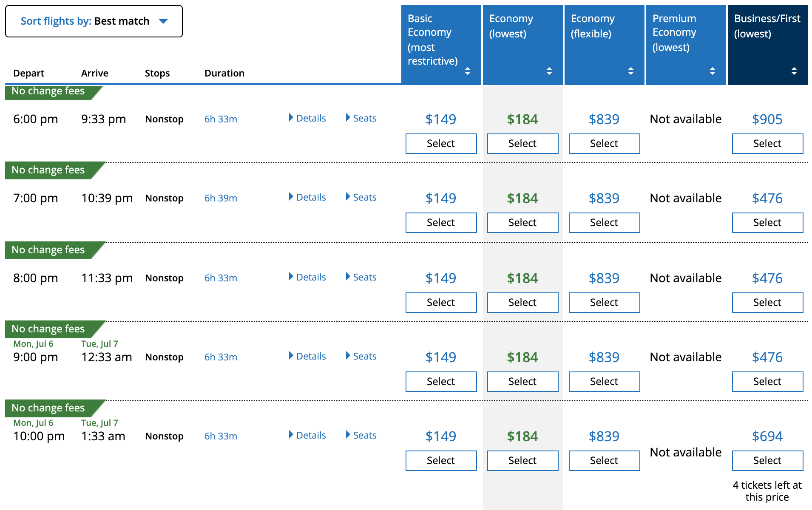This screenshot has width=812, height=510.
Task: Click the Depart column heading
Action: pos(28,74)
